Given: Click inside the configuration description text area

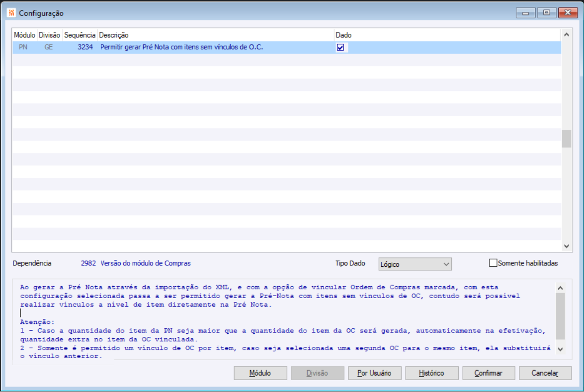Looking at the screenshot, I should pos(284,321).
